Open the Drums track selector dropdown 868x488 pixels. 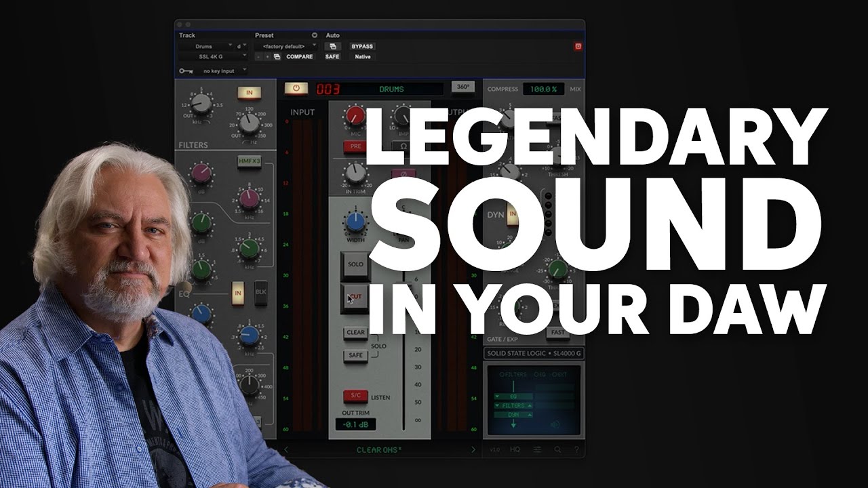click(206, 46)
